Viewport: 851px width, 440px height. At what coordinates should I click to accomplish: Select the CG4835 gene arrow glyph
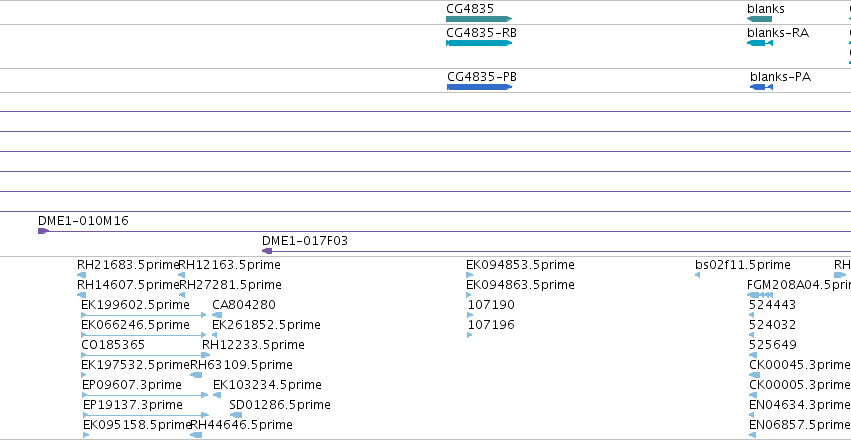click(x=479, y=19)
